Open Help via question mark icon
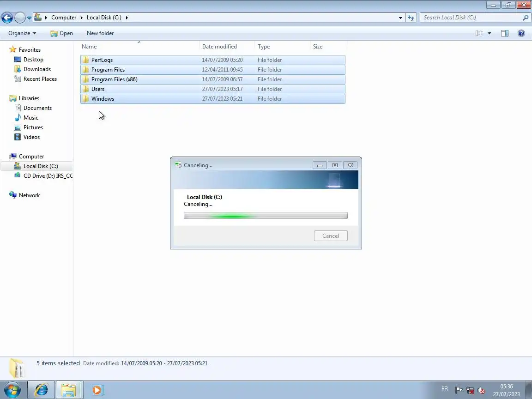The height and width of the screenshot is (399, 532). click(521, 33)
